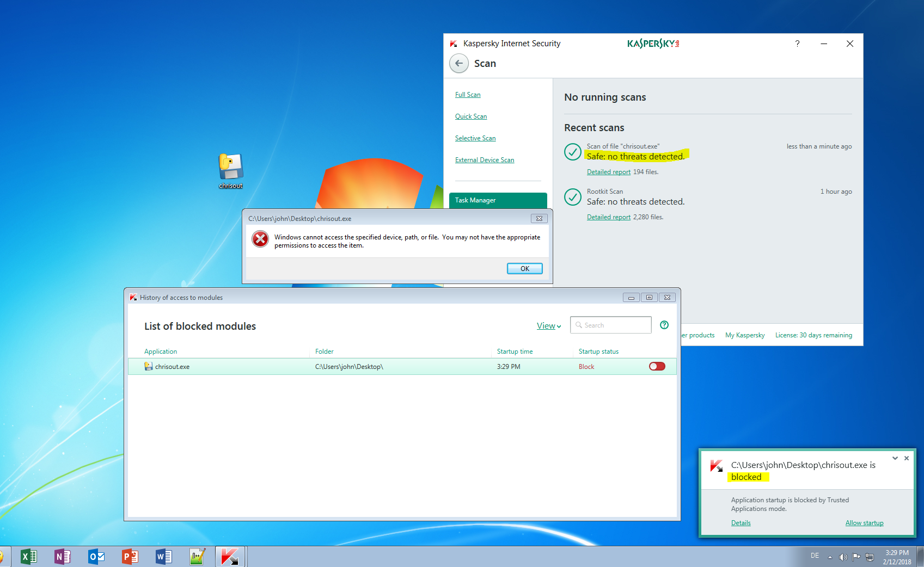Screen dimensions: 924x567
Task: Open Detailed report for chrisout.exe scan
Action: pyautogui.click(x=609, y=172)
